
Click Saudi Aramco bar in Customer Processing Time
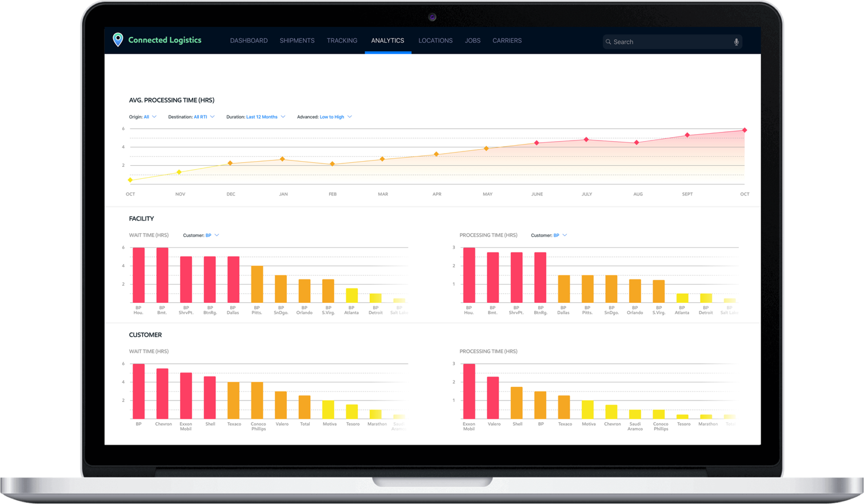(x=635, y=414)
